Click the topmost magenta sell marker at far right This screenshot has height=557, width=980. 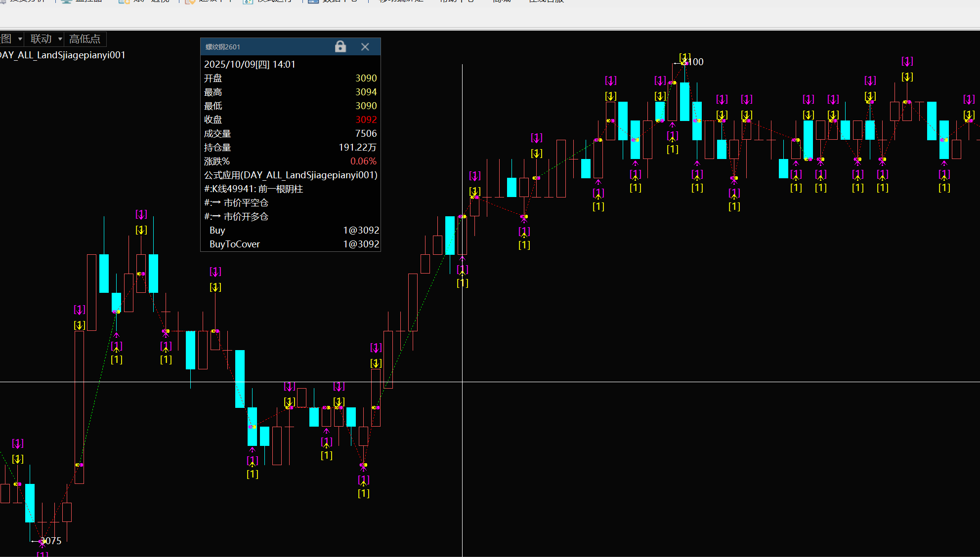[x=907, y=61]
